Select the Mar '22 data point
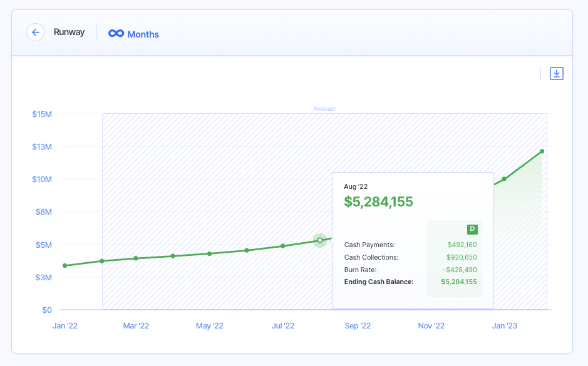Image resolution: width=588 pixels, height=366 pixels. (136, 258)
